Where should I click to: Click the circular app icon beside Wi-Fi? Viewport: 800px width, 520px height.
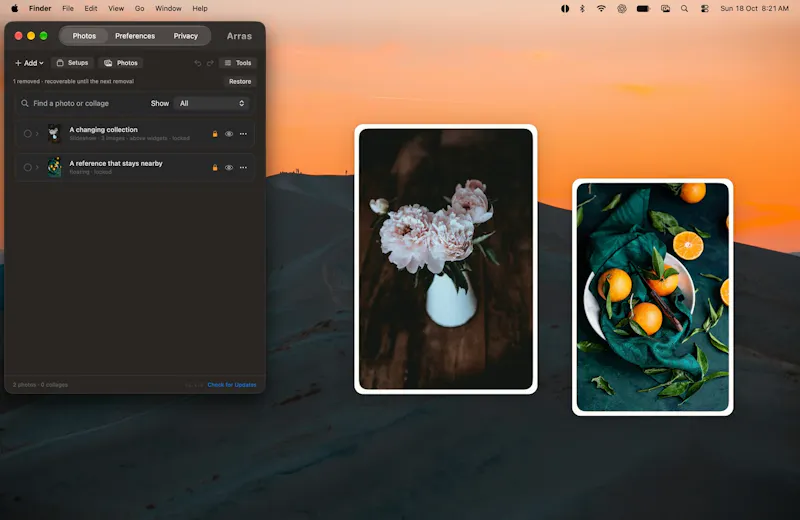pyautogui.click(x=621, y=8)
